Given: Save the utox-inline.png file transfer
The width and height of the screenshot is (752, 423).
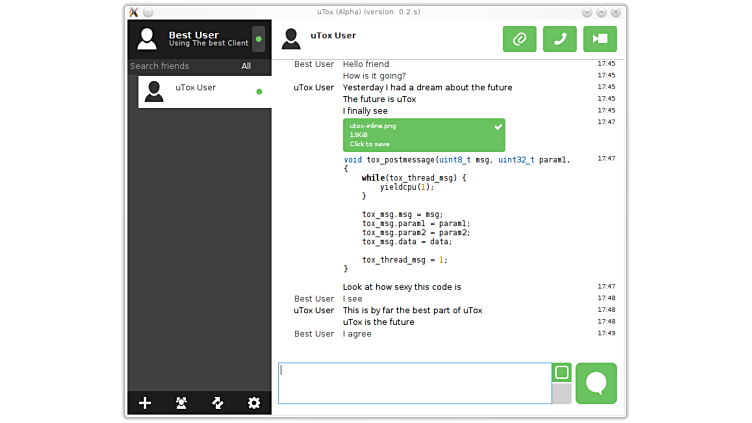Looking at the screenshot, I should (x=423, y=135).
